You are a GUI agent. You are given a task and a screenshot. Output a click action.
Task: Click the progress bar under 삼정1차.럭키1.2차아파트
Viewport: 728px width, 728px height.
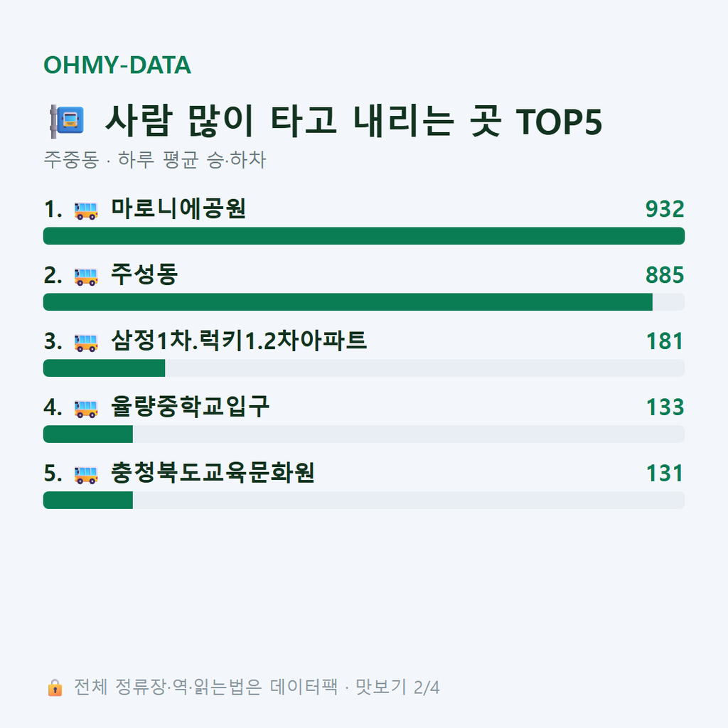[364, 368]
